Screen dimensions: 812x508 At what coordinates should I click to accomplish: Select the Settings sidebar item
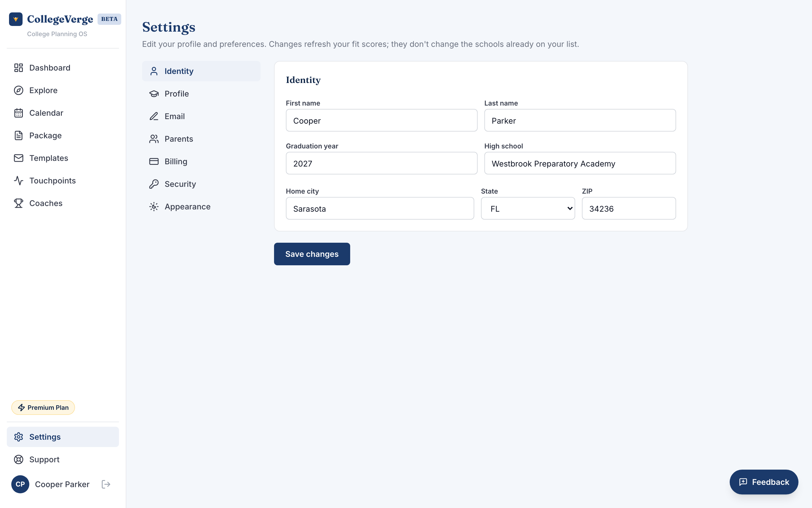[x=63, y=437]
